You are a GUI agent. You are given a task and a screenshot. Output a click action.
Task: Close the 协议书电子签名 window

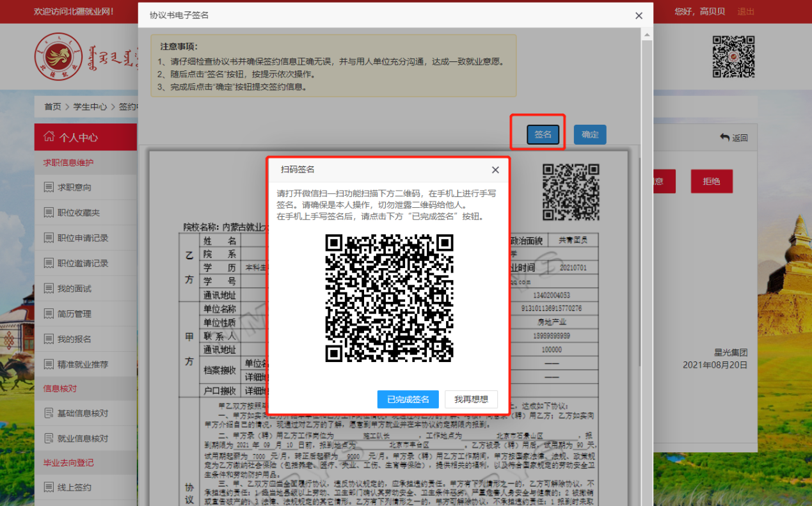point(638,15)
